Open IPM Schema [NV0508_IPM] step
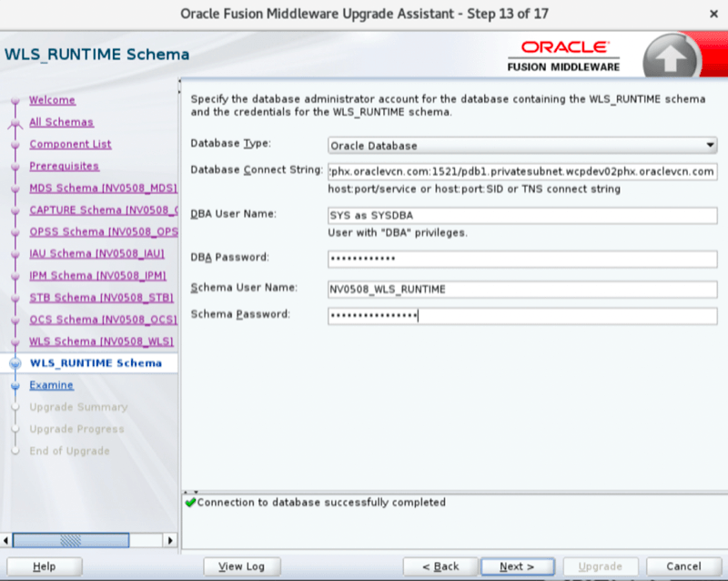This screenshot has width=728, height=581. point(97,275)
